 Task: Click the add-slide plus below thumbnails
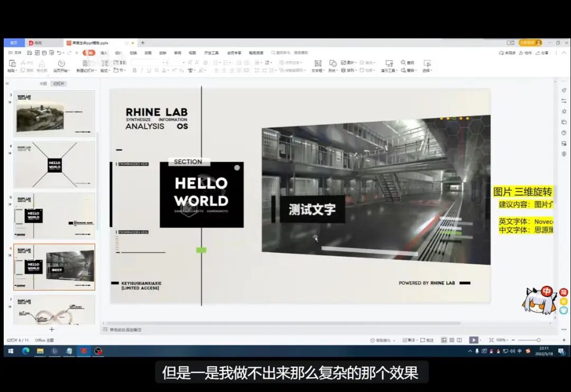click(x=52, y=330)
